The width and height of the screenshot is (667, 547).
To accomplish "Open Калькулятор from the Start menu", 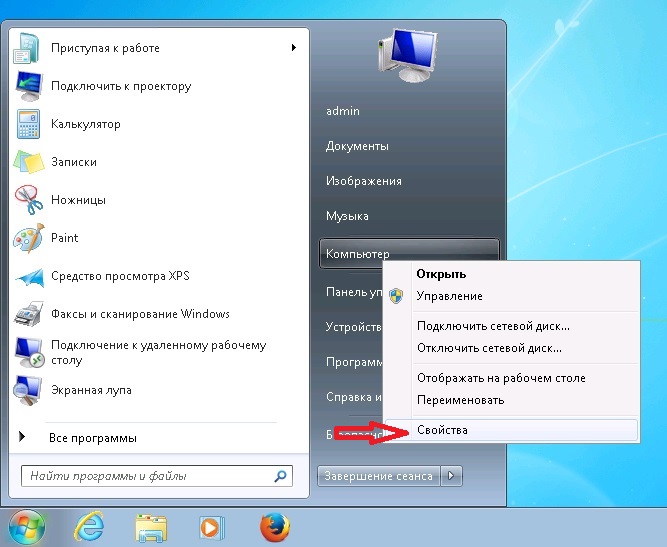I will [85, 124].
